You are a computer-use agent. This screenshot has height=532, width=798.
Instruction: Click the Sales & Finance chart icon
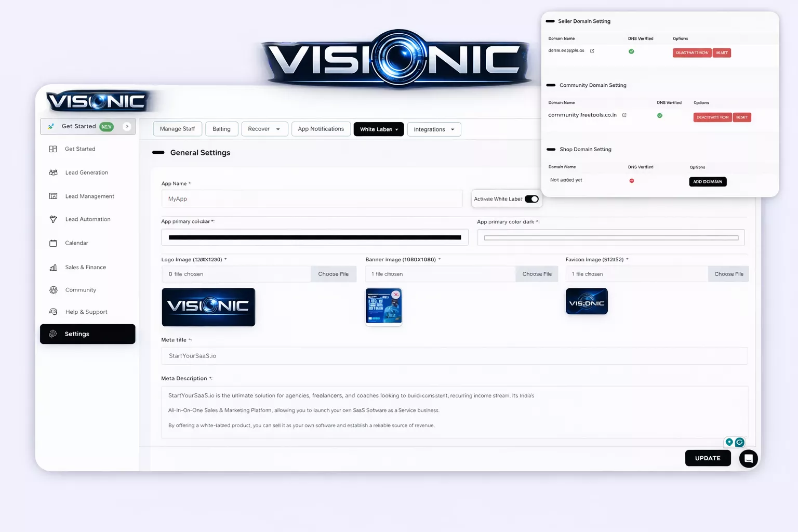(x=53, y=268)
